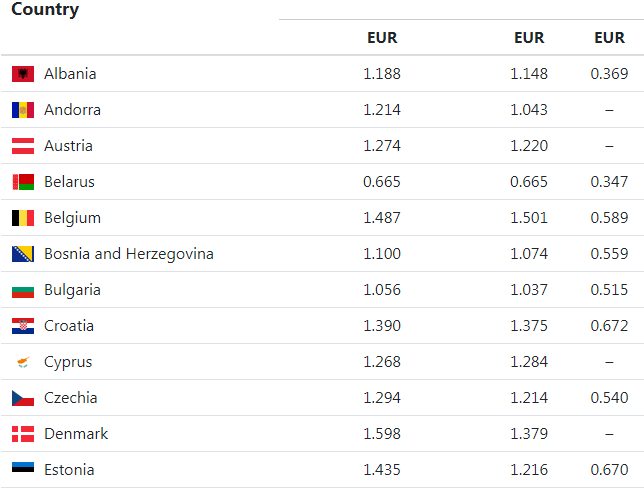Click the Estonia flag icon
This screenshot has height=489, width=644.
(23, 470)
